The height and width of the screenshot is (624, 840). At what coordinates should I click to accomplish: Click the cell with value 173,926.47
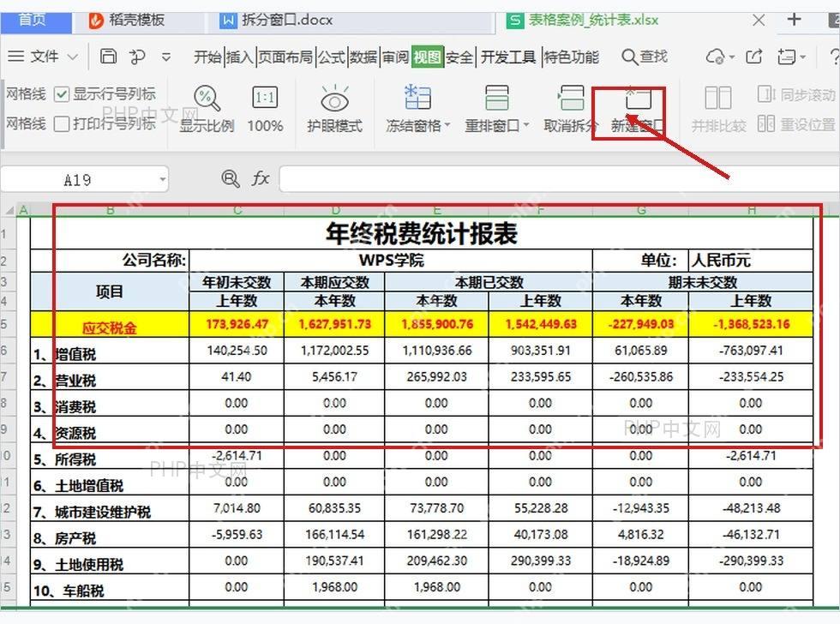tap(237, 325)
